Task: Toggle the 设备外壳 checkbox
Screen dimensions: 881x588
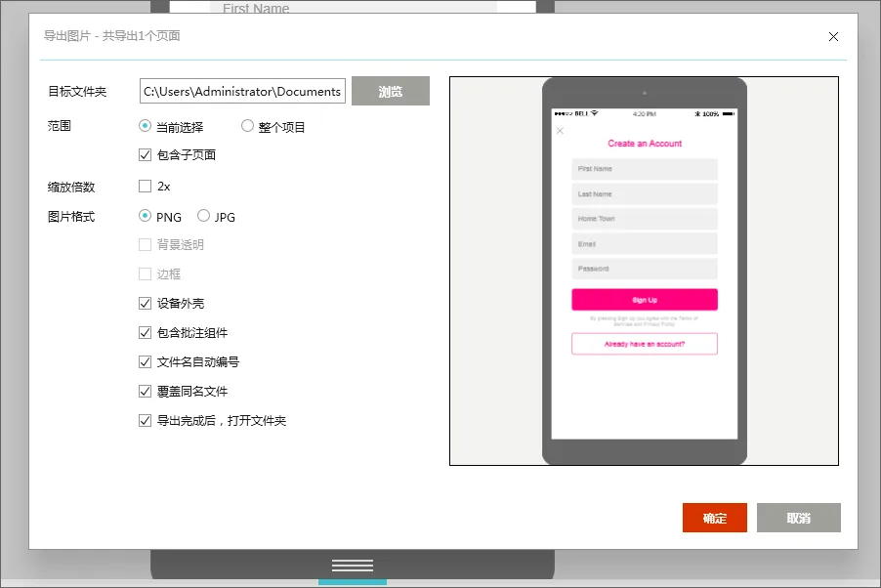Action: 146,304
